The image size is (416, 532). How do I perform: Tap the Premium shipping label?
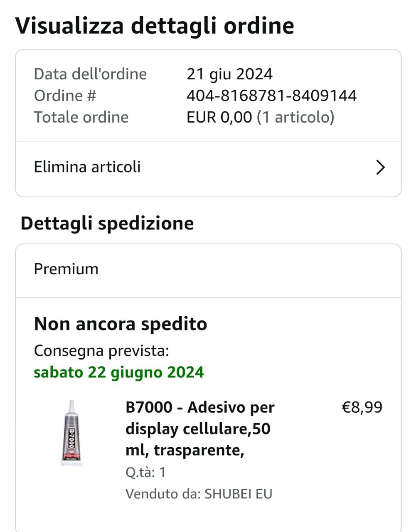(x=66, y=269)
